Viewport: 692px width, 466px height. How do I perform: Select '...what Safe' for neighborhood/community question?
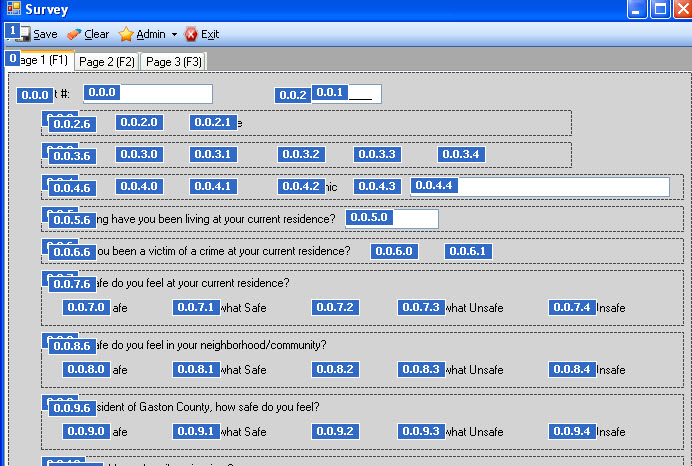[x=220, y=369]
